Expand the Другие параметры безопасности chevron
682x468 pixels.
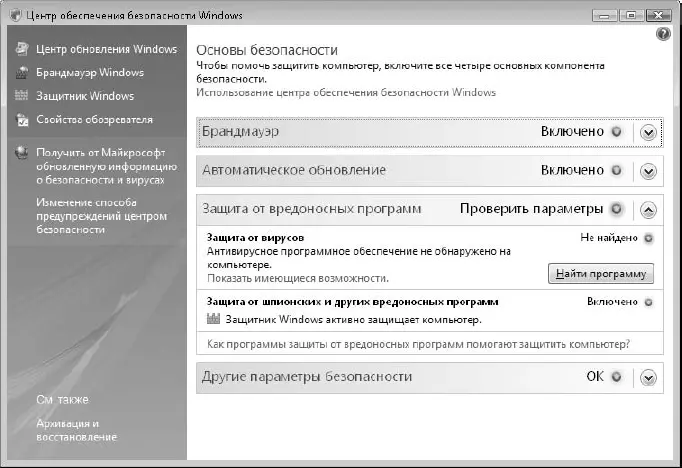(x=648, y=378)
